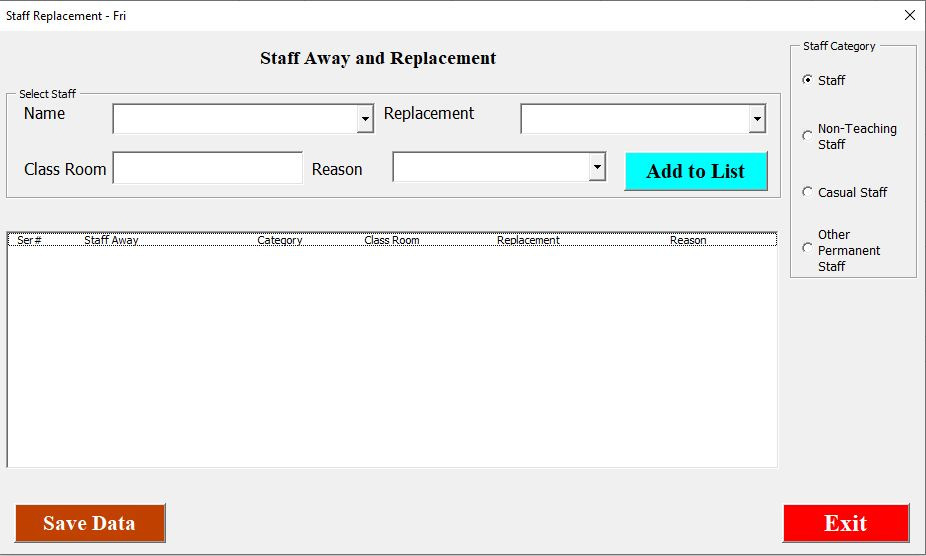Image resolution: width=926 pixels, height=556 pixels.
Task: Click the Replacement column header in list
Action: 528,240
